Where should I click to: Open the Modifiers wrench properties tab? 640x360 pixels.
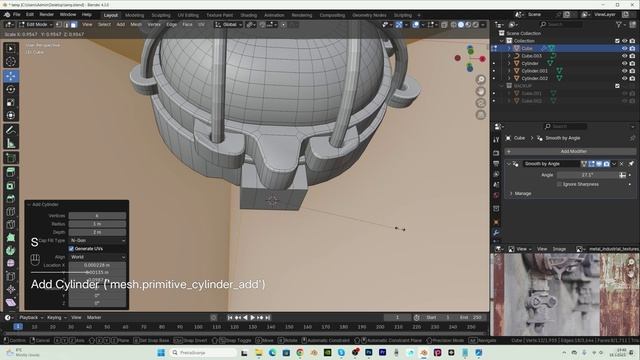click(496, 233)
